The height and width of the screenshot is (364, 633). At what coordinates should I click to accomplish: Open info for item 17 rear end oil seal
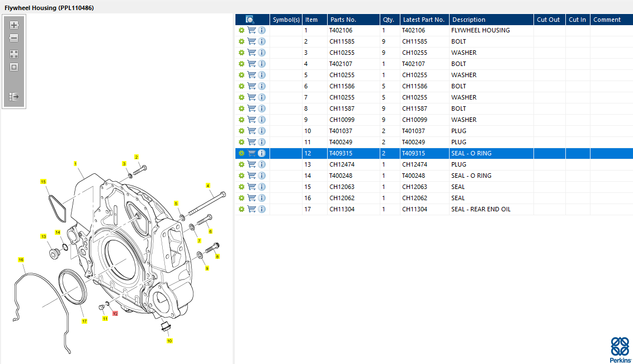(262, 209)
